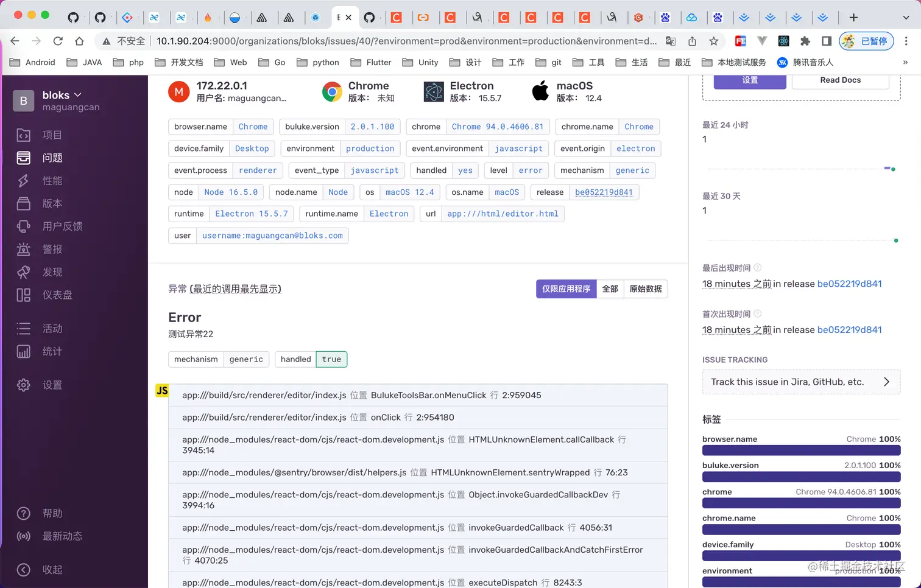Open the bloks organization dropdown

[62, 95]
